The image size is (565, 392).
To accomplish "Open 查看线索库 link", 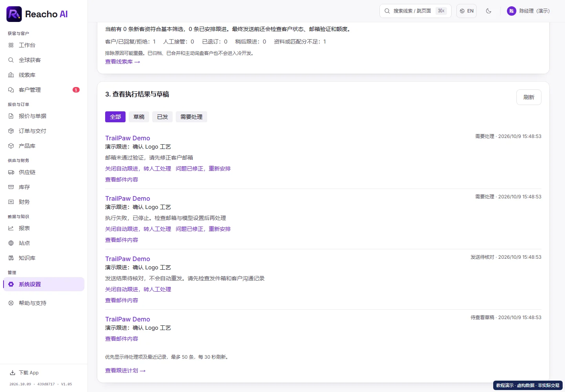I will [122, 62].
